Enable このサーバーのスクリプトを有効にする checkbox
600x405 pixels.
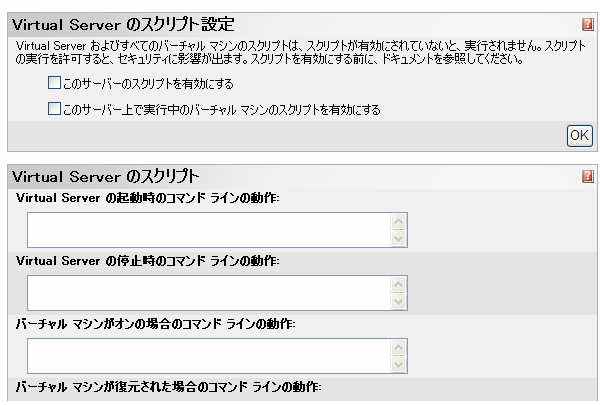tap(54, 83)
